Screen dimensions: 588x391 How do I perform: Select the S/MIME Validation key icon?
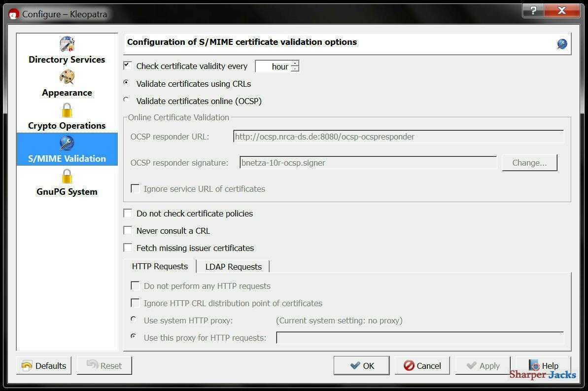click(x=67, y=143)
